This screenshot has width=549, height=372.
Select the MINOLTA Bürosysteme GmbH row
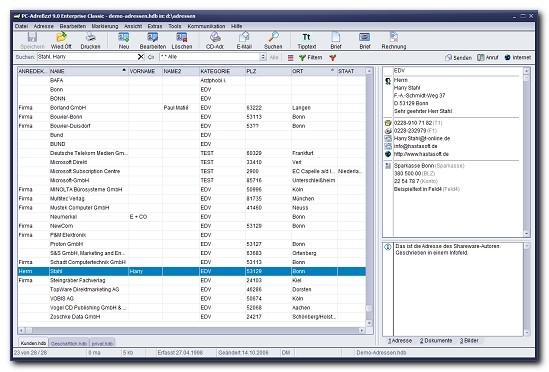tap(192, 190)
